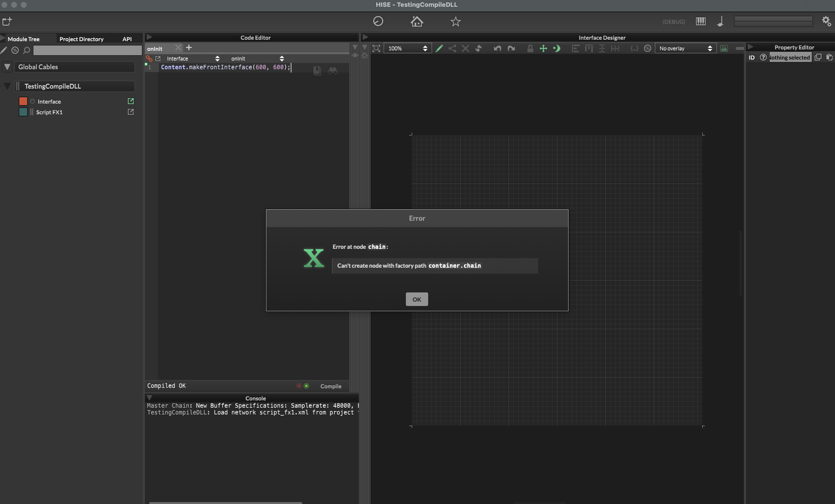Undo the last designer action
The height and width of the screenshot is (504, 835).
(x=497, y=48)
